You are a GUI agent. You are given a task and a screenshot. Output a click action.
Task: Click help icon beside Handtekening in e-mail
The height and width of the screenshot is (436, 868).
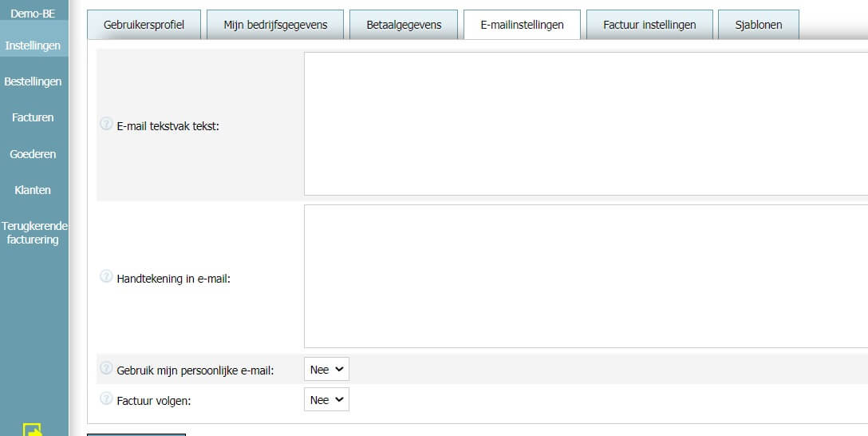[106, 276]
